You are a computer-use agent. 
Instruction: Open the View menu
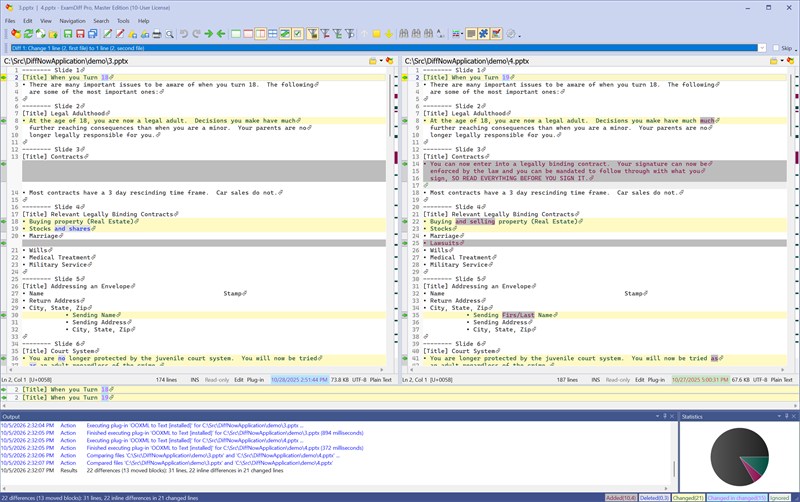tap(46, 21)
